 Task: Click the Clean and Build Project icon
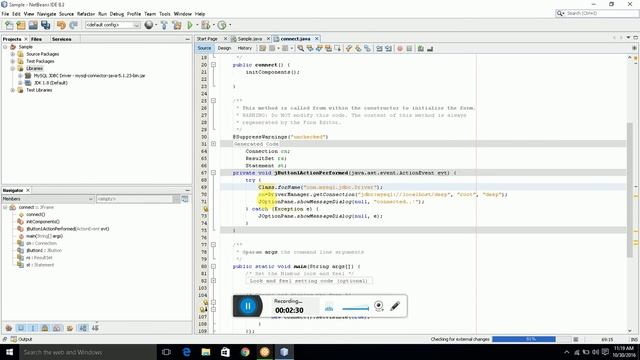177,25
